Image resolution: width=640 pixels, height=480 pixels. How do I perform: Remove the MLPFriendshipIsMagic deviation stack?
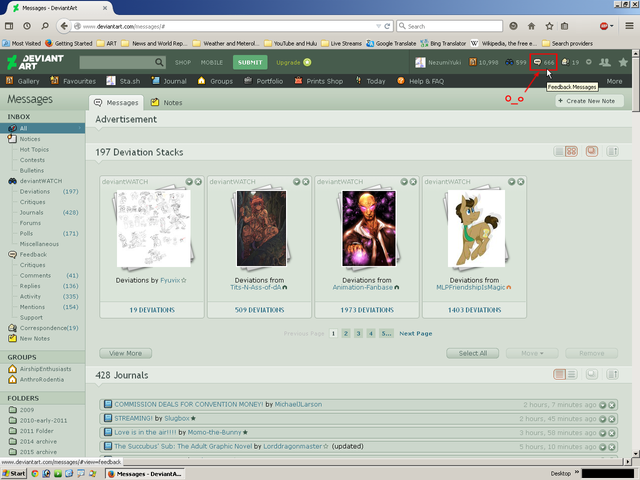(x=521, y=182)
